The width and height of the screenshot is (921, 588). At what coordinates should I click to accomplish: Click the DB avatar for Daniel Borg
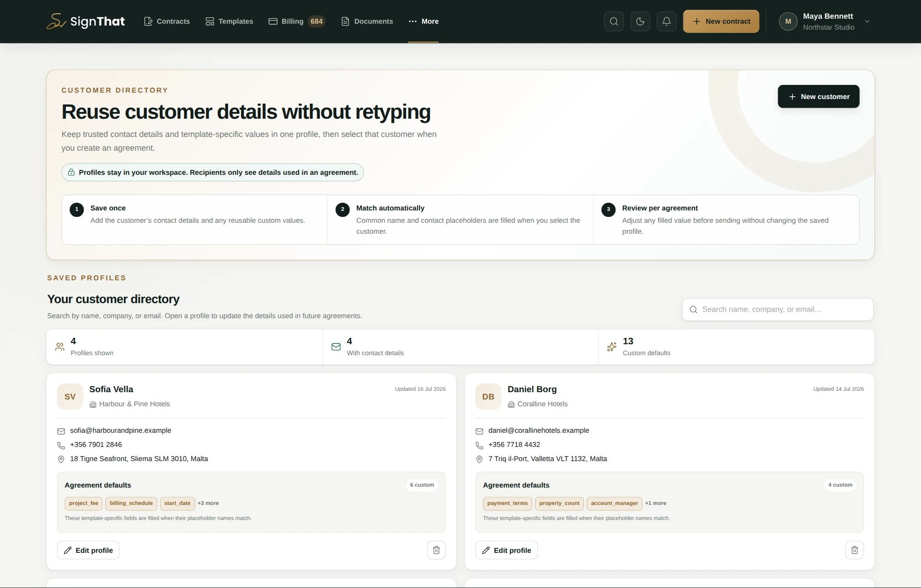488,397
